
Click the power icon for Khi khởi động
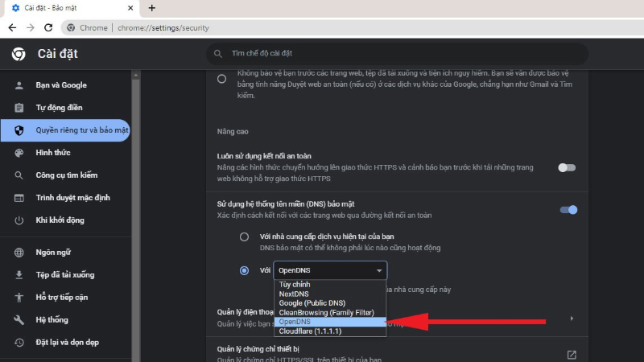pyautogui.click(x=19, y=220)
